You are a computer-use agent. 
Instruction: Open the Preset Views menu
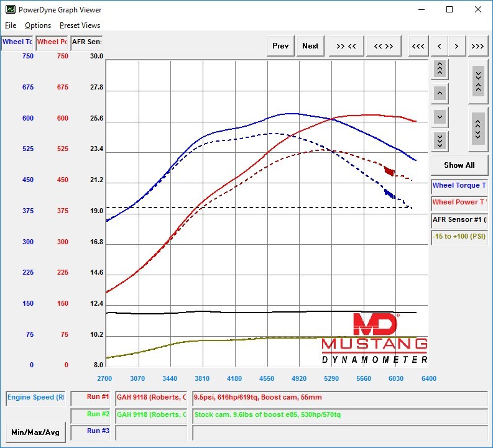[80, 25]
